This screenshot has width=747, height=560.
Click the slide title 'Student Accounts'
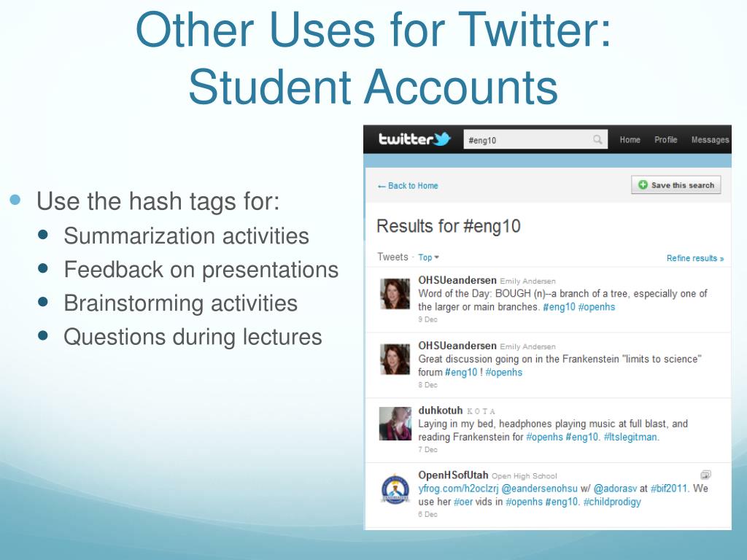click(x=373, y=87)
